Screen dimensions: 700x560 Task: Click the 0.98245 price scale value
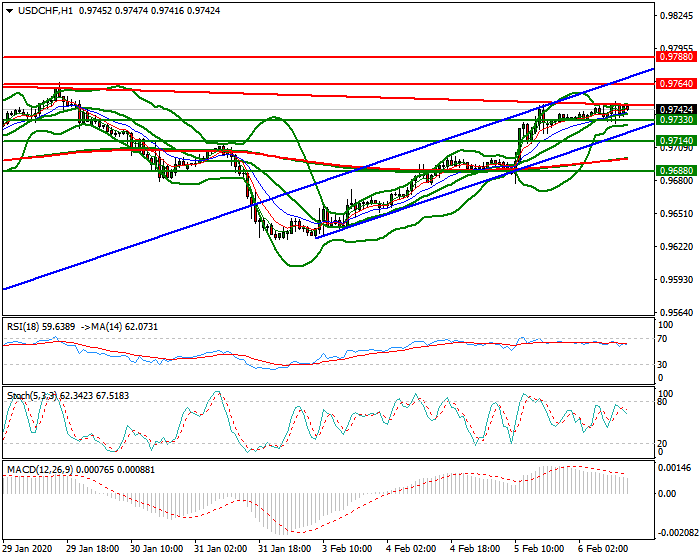[677, 16]
